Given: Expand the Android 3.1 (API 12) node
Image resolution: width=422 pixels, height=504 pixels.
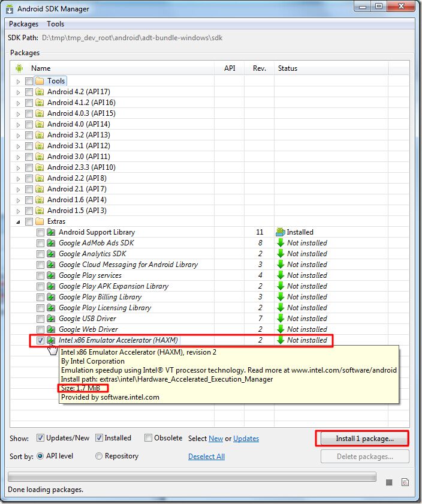Looking at the screenshot, I should point(19,146).
